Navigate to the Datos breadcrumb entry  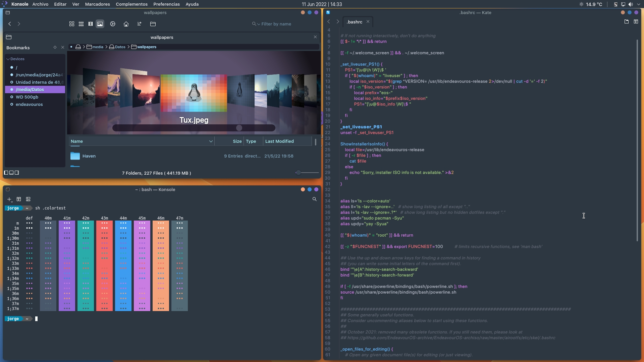pos(120,47)
